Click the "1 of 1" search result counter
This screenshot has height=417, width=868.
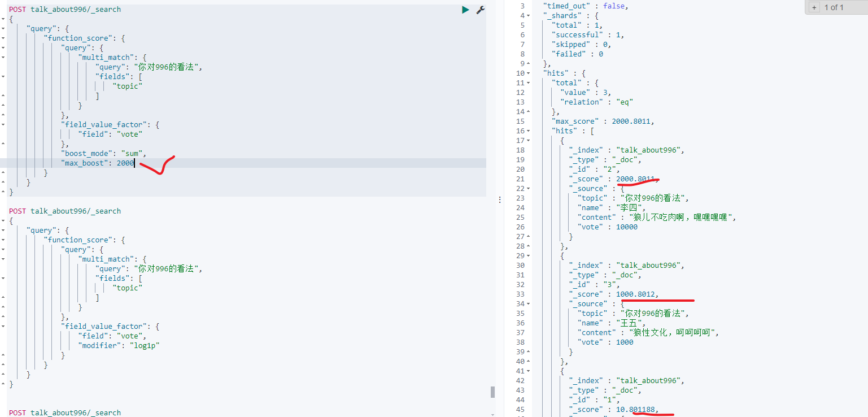(x=834, y=7)
